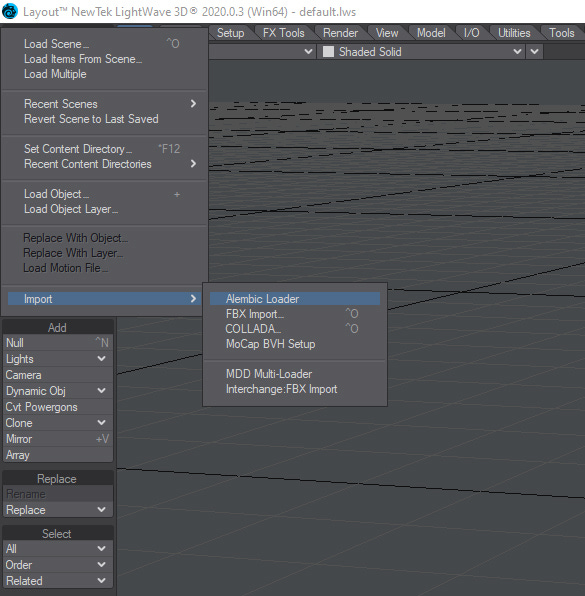
Task: Open MoCap BVH Setup
Action: tap(295, 344)
